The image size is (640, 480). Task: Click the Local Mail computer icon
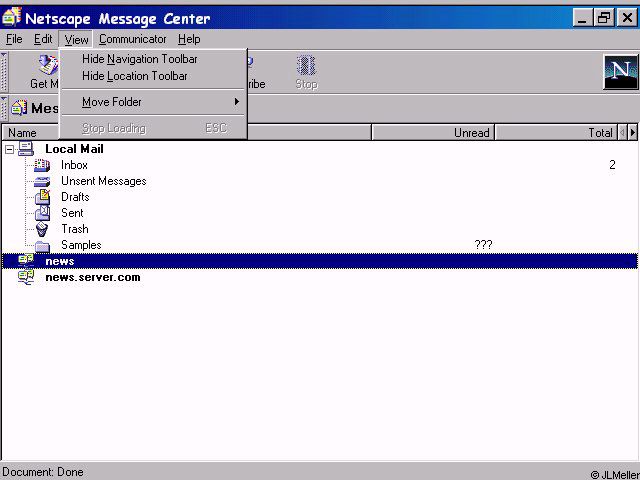(26, 149)
